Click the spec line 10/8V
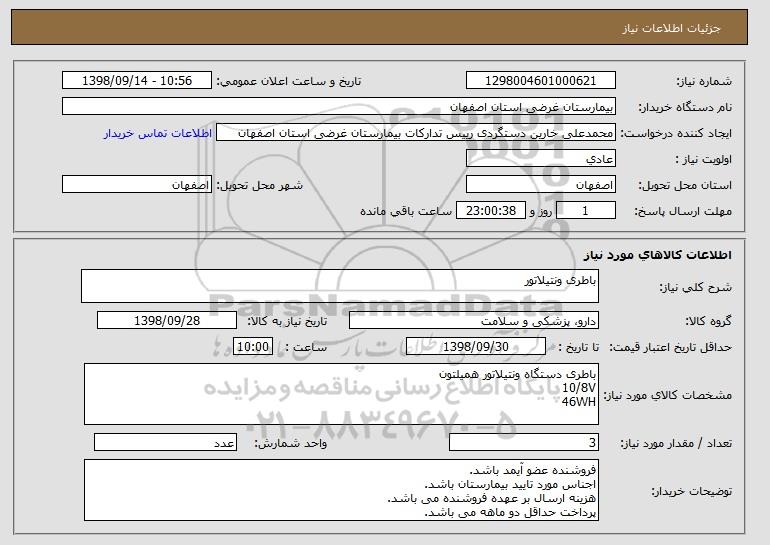 pos(579,388)
